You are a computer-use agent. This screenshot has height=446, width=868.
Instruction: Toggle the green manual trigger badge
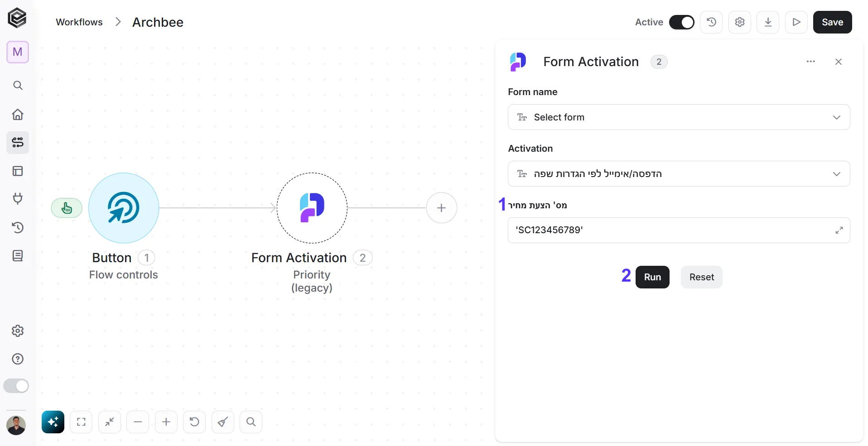67,208
